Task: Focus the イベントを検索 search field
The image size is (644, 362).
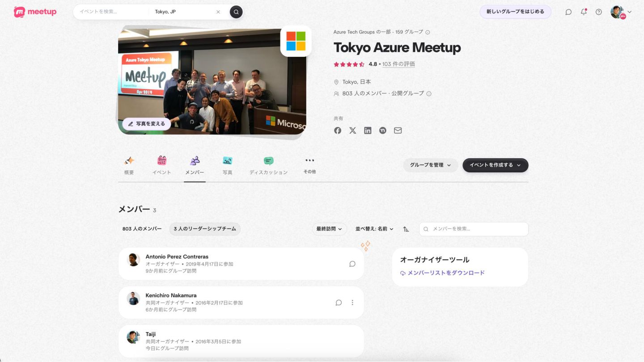Action: click(x=112, y=12)
